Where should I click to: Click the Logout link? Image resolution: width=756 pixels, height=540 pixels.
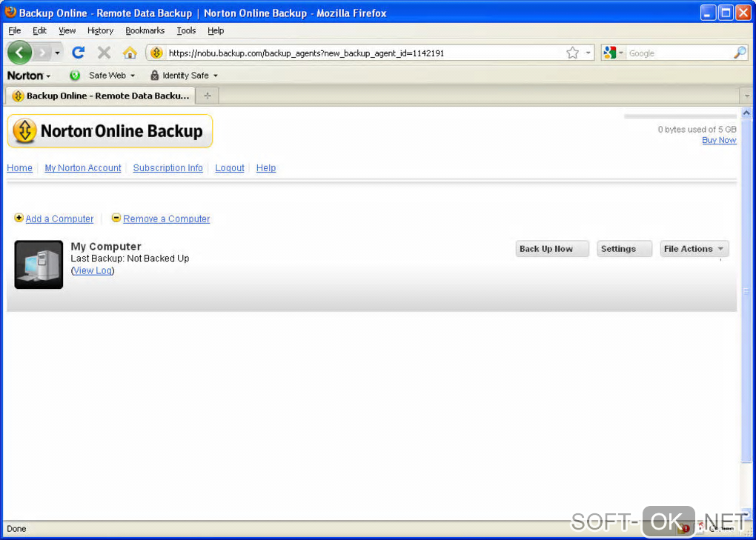230,167
